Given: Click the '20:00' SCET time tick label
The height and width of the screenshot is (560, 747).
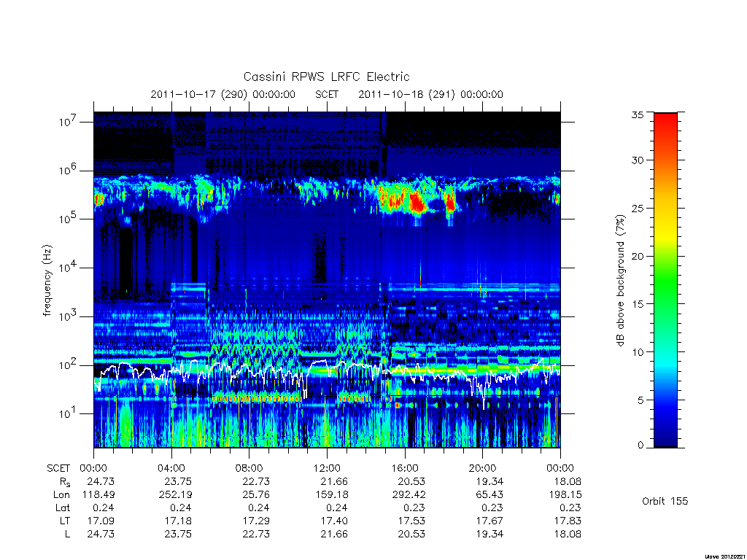Looking at the screenshot, I should (x=482, y=468).
